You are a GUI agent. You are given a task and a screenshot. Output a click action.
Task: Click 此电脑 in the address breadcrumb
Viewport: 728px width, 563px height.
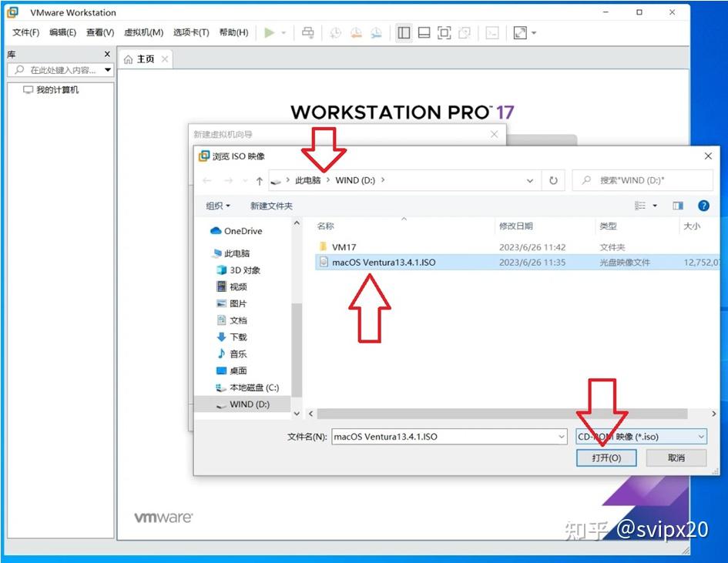[x=308, y=180]
